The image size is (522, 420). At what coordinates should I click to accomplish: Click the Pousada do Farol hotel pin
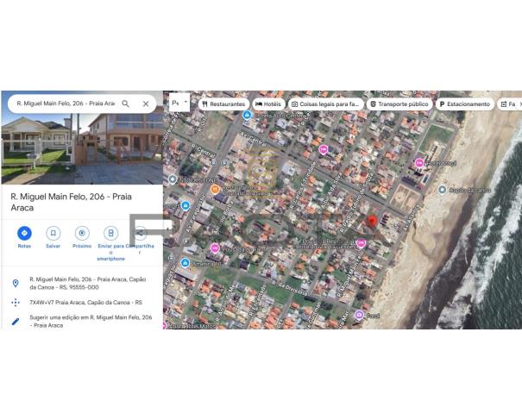[215, 248]
